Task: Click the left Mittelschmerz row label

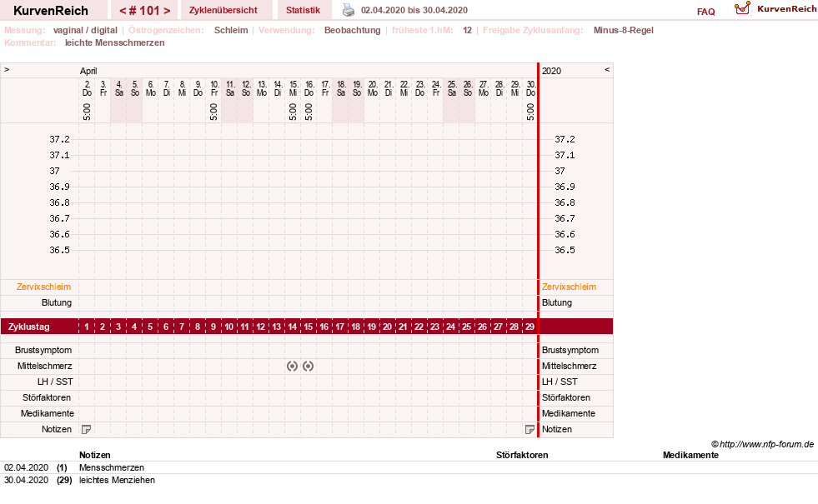Action: (44, 367)
